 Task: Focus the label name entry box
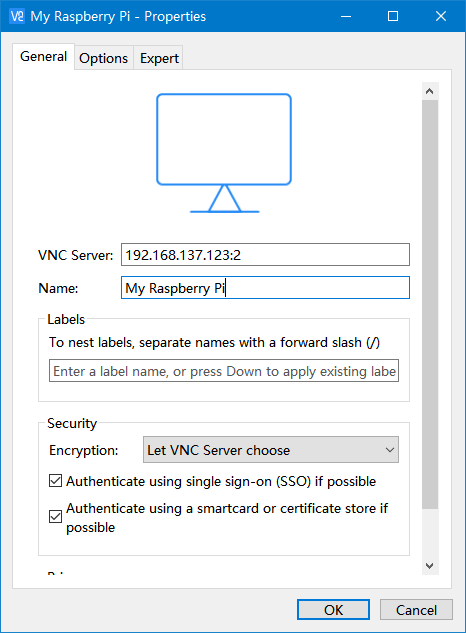[224, 371]
